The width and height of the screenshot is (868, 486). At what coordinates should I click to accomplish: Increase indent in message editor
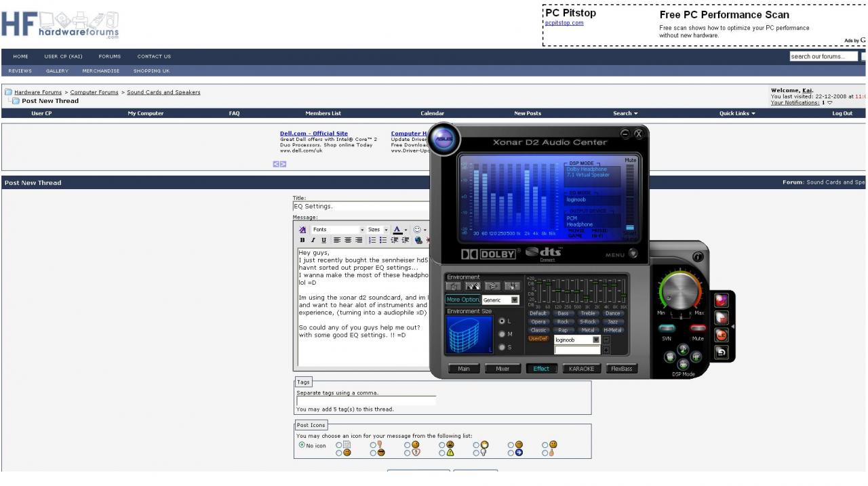click(405, 240)
